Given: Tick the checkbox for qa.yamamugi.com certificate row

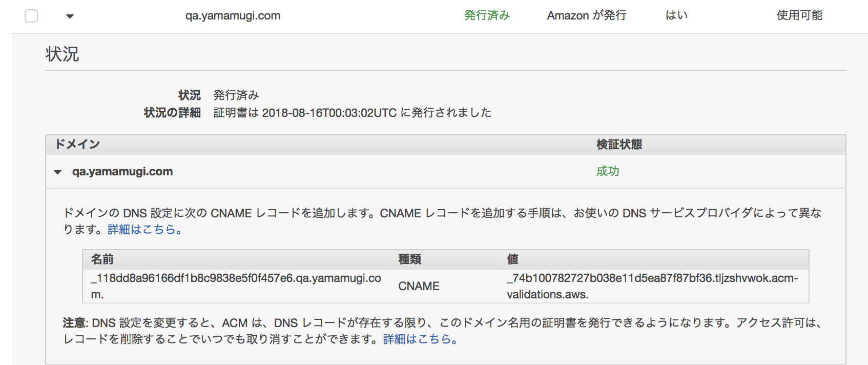Looking at the screenshot, I should tap(31, 16).
